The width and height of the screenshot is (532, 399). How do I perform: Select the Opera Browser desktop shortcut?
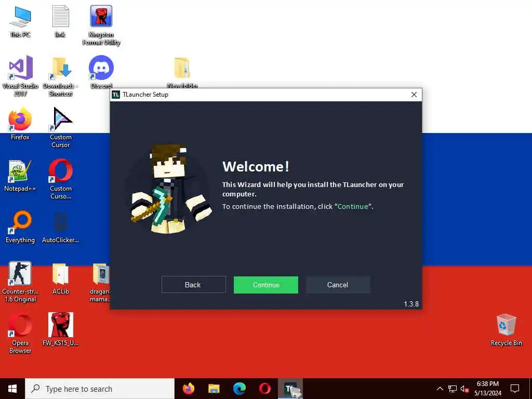(20, 334)
